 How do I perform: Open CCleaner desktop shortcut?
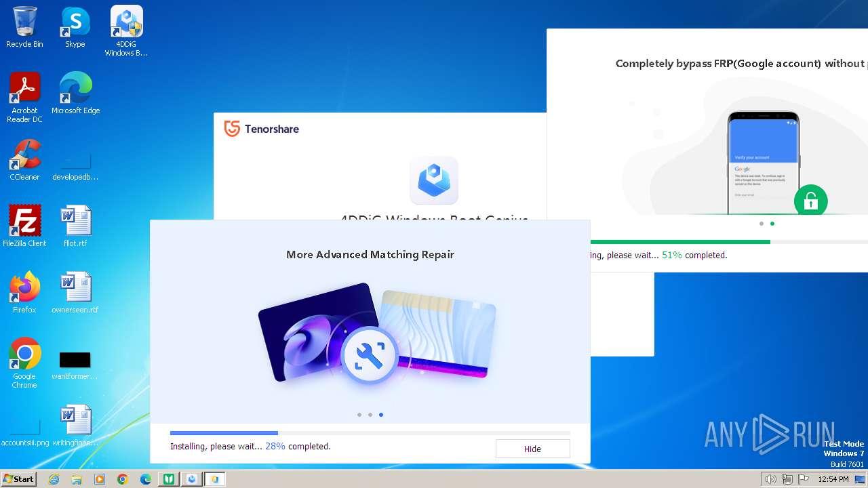[24, 160]
